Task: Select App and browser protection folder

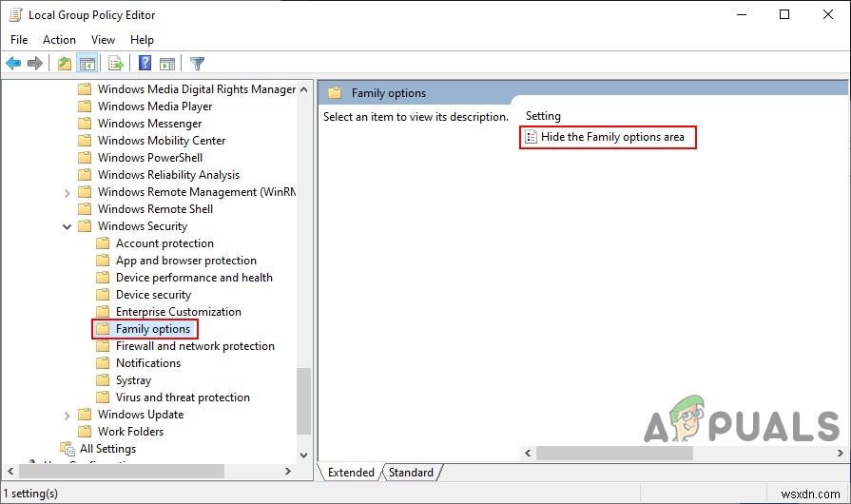Action: tap(185, 261)
